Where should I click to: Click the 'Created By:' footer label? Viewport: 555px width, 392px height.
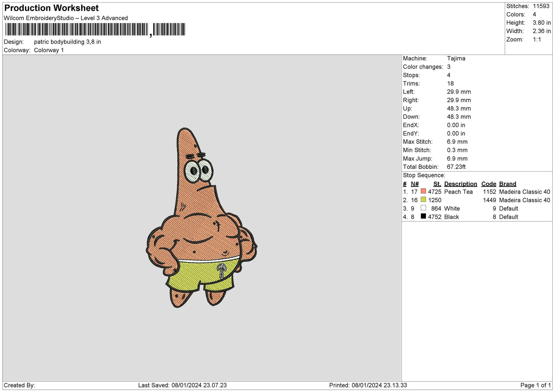coord(19,385)
